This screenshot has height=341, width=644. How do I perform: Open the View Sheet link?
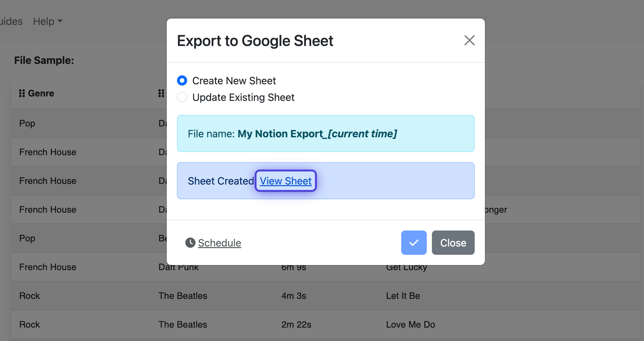click(x=286, y=181)
